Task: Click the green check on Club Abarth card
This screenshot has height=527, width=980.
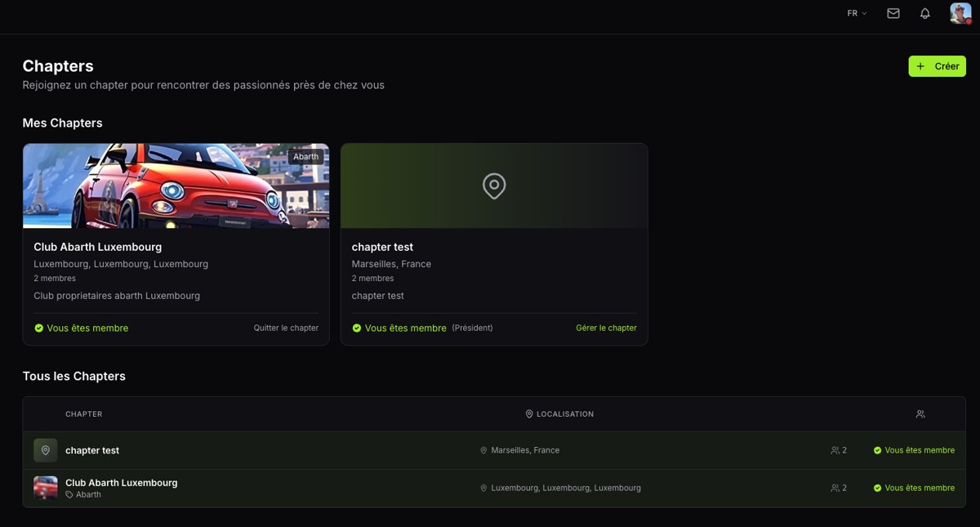Action: [x=38, y=328]
